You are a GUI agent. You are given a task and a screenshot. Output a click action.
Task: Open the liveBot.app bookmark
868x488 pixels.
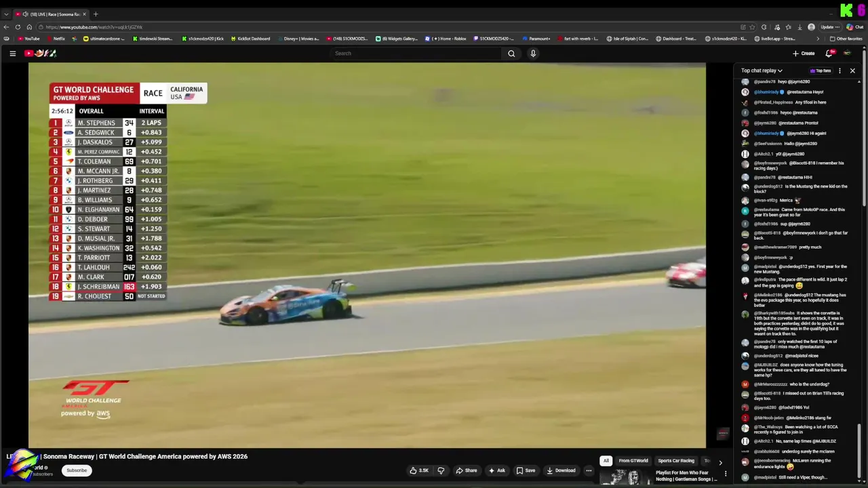point(774,39)
